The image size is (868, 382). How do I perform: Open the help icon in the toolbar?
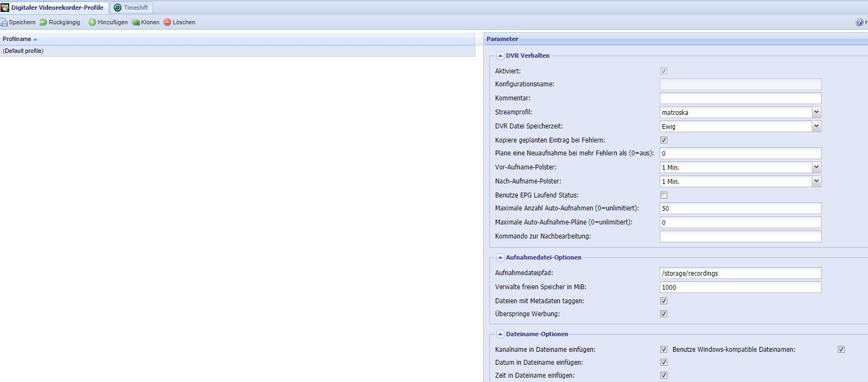[x=859, y=22]
